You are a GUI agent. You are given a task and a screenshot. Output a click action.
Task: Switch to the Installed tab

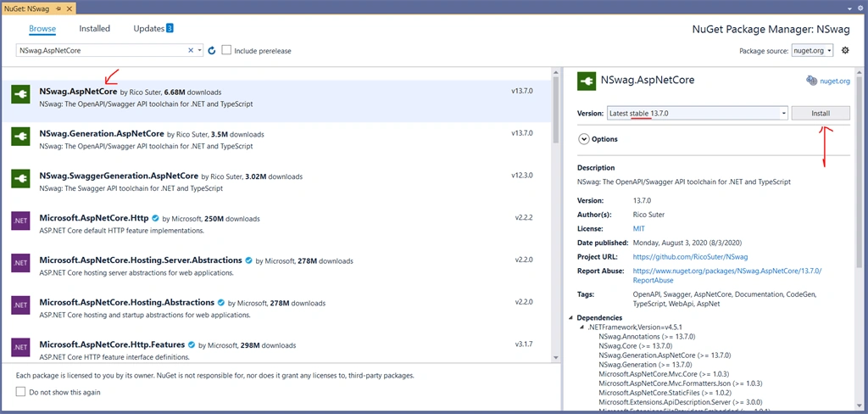coord(95,29)
